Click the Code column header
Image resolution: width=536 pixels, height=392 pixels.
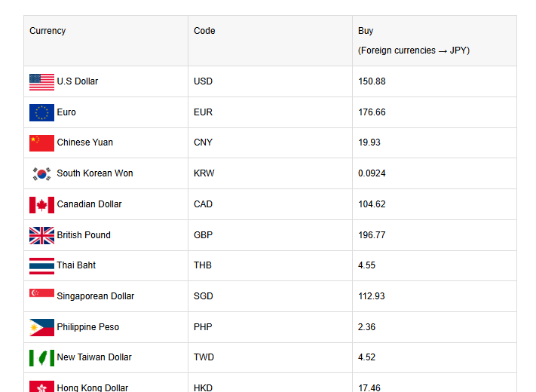coord(204,31)
